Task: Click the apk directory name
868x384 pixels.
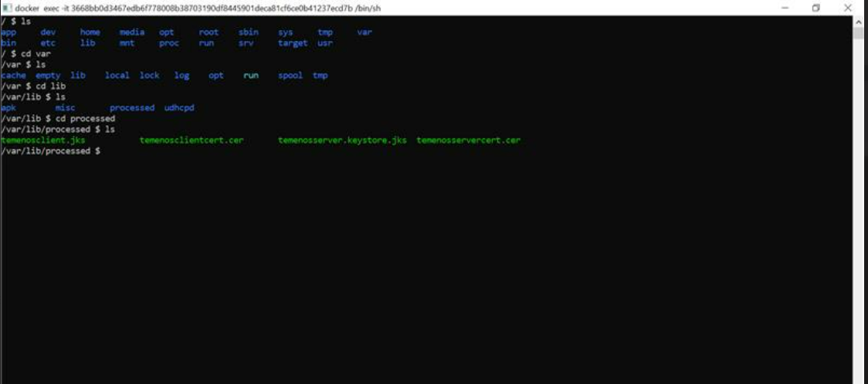Action: click(9, 108)
